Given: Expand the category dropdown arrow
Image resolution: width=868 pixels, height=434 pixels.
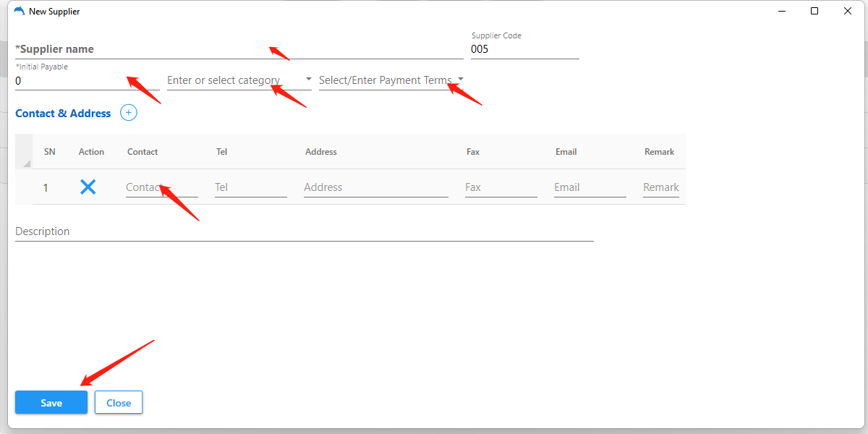Looking at the screenshot, I should click(x=309, y=80).
